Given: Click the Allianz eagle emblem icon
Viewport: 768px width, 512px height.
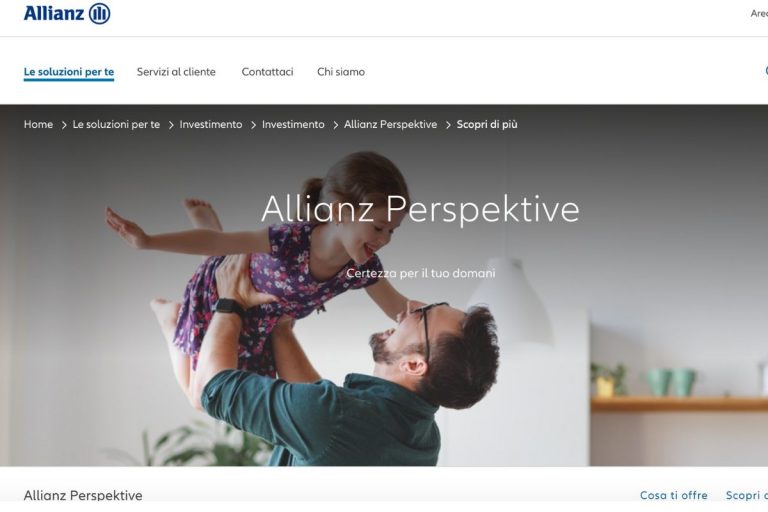Looking at the screenshot, I should [x=99, y=13].
